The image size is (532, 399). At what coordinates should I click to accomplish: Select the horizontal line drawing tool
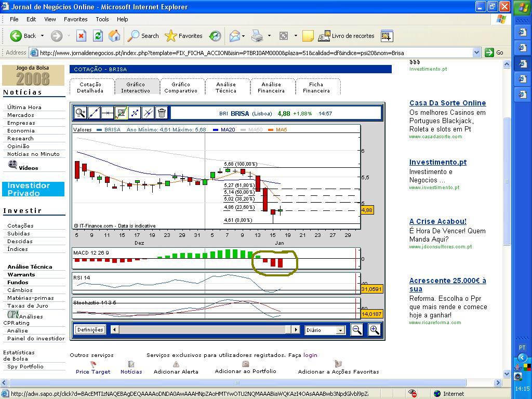(108, 113)
